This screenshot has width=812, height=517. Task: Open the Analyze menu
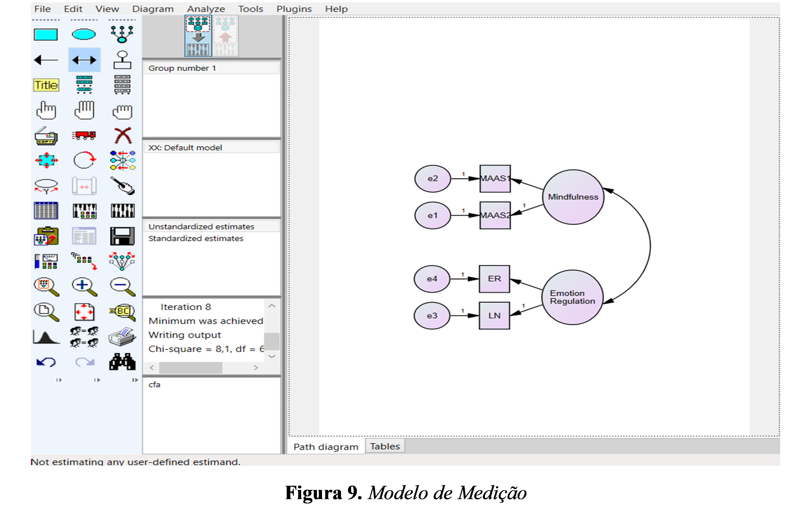click(206, 9)
